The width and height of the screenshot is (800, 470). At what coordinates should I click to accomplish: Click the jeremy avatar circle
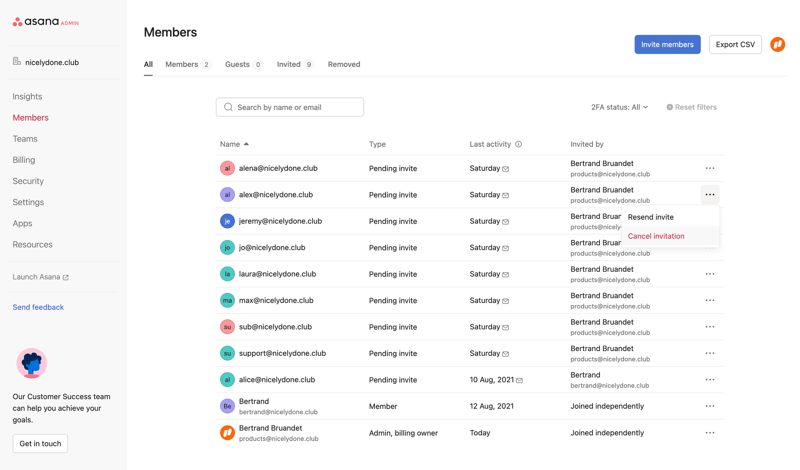tap(227, 221)
